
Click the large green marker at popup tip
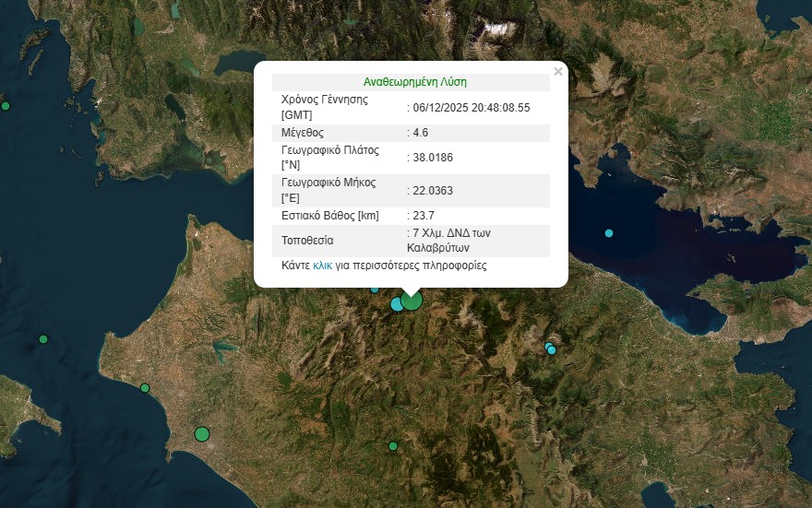[412, 300]
